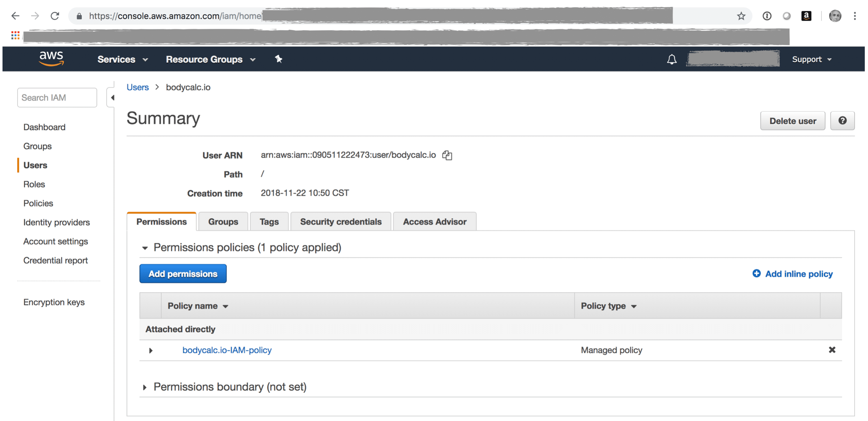Click the Creation time value 2018-11-22

click(x=305, y=193)
